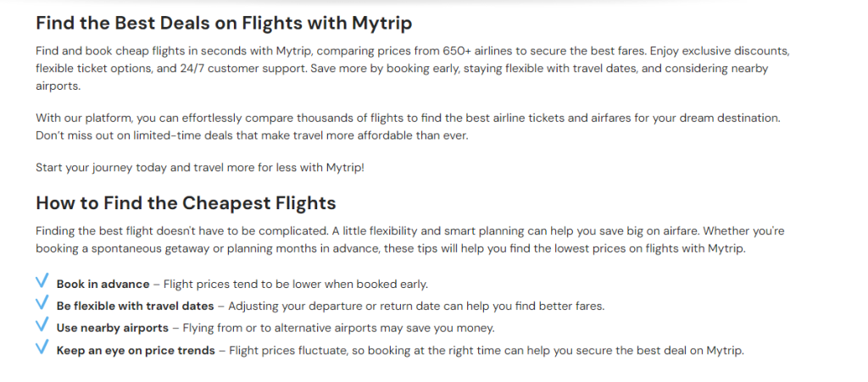
Task: Click the 'Start your journey today' sentence
Action: tap(200, 168)
